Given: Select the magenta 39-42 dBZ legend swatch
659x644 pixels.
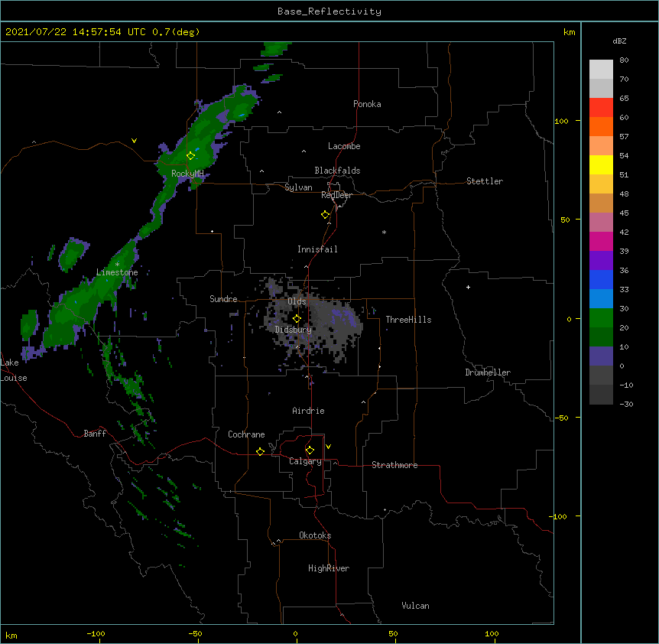Looking at the screenshot, I should pos(601,241).
